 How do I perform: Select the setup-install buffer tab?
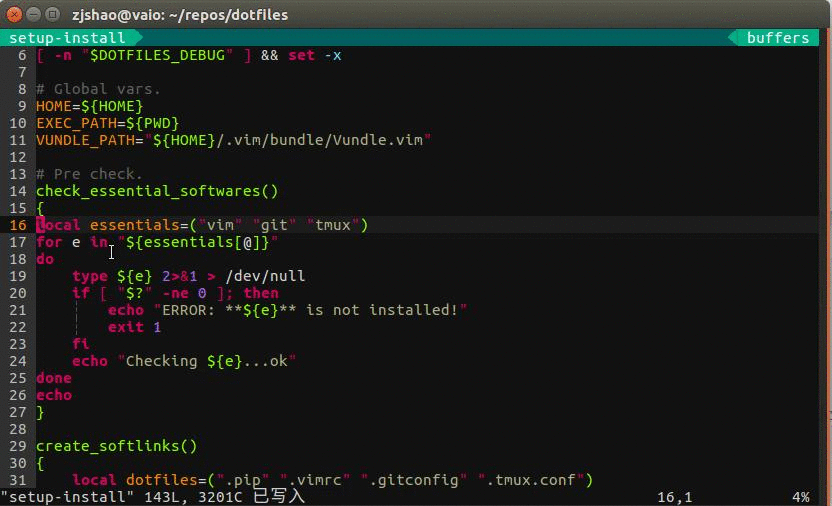(67, 38)
